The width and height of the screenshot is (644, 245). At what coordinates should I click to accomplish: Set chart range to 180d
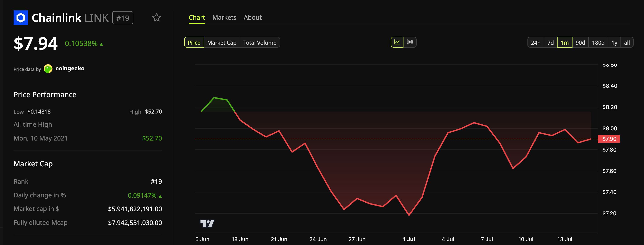point(598,43)
